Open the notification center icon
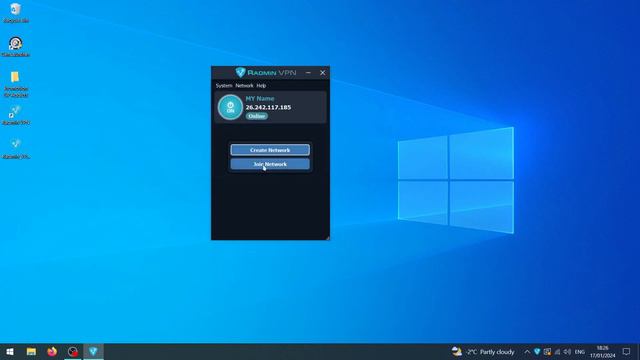Viewport: 640px width, 360px height. [x=626, y=351]
